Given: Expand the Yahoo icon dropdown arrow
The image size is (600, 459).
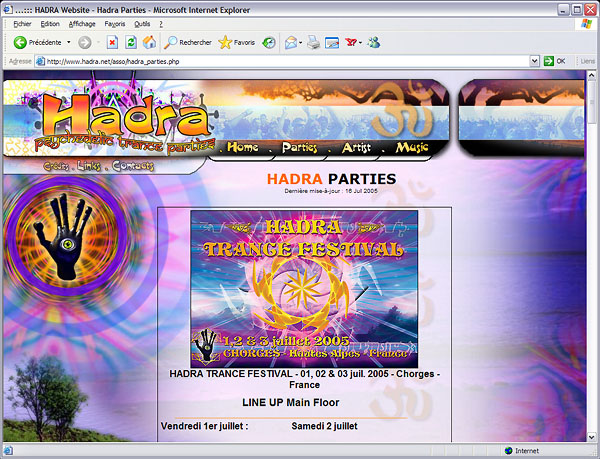Looking at the screenshot, I should (x=360, y=42).
